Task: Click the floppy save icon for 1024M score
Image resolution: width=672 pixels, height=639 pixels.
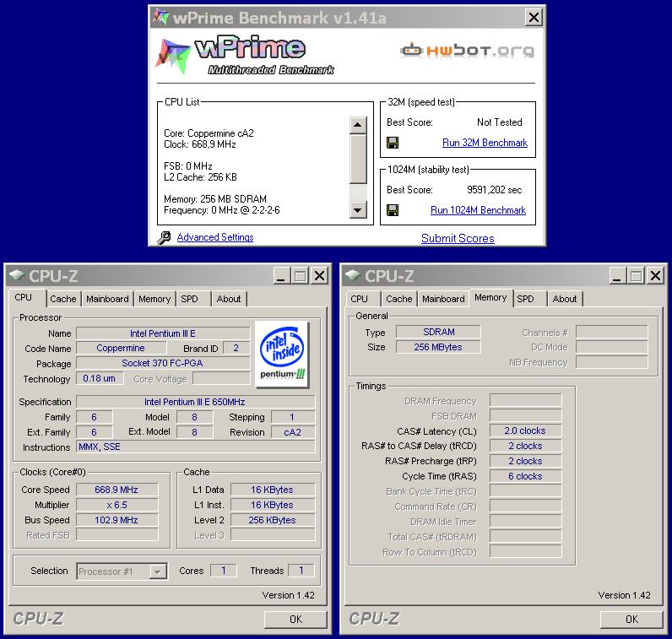Action: click(393, 210)
